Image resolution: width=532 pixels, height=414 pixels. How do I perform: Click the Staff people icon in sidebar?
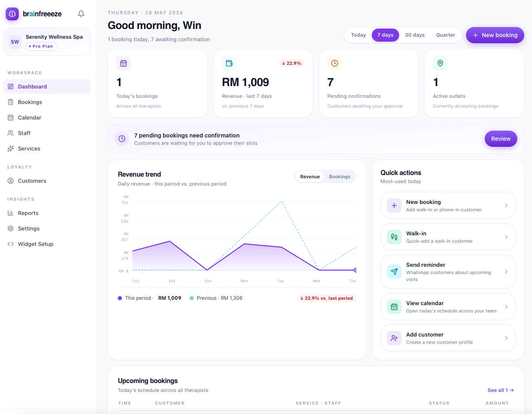pyautogui.click(x=11, y=133)
